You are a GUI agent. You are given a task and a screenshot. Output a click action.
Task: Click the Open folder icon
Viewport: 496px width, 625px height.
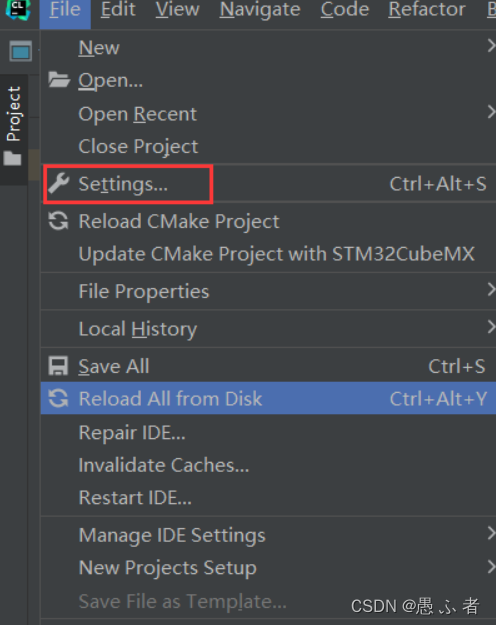[59, 80]
